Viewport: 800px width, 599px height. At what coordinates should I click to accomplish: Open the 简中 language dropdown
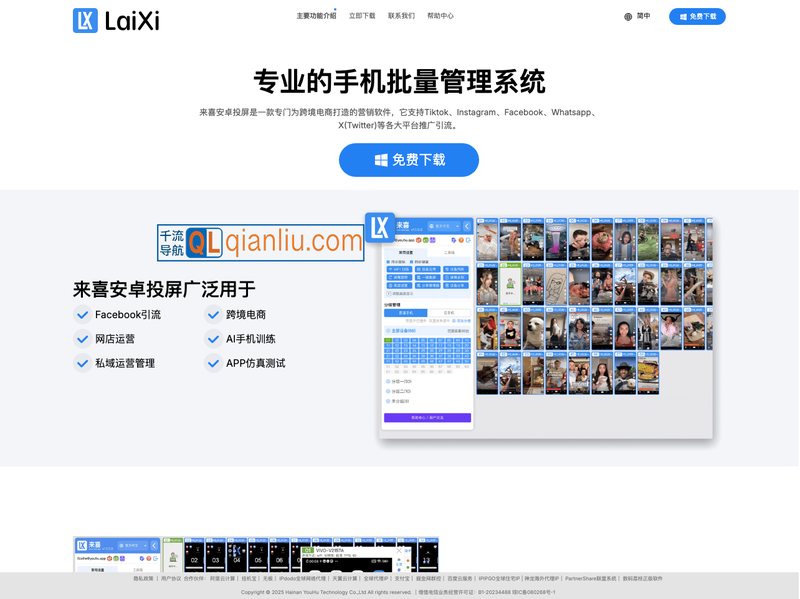coord(644,16)
